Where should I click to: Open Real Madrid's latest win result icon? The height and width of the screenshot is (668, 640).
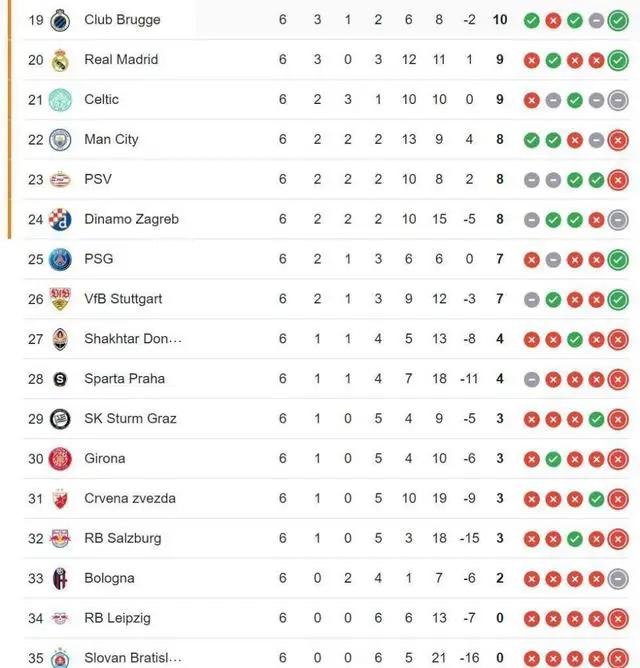pos(618,60)
